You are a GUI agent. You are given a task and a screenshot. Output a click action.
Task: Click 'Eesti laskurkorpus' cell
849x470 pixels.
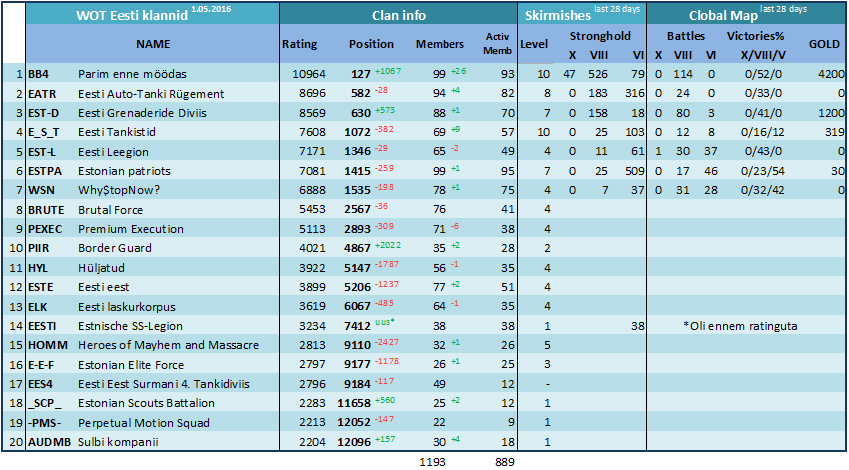pos(127,307)
